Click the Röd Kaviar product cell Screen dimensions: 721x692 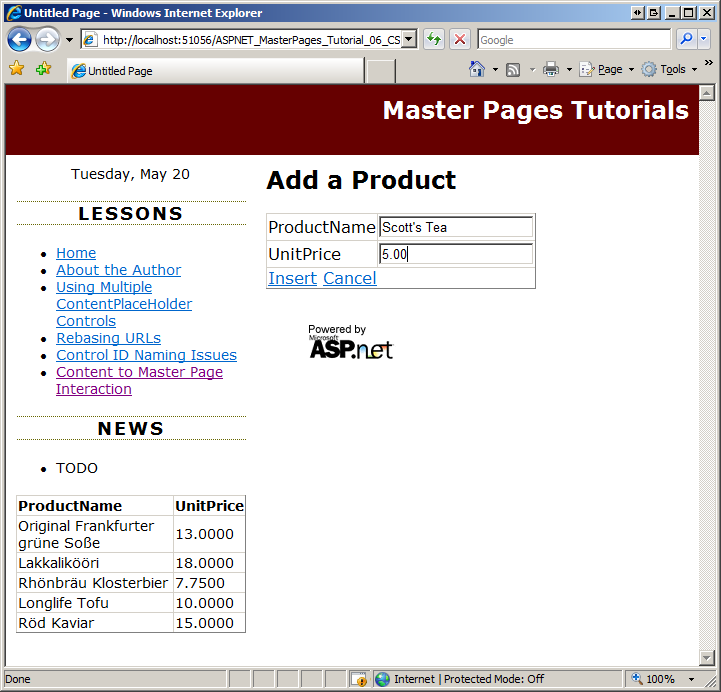coord(95,623)
